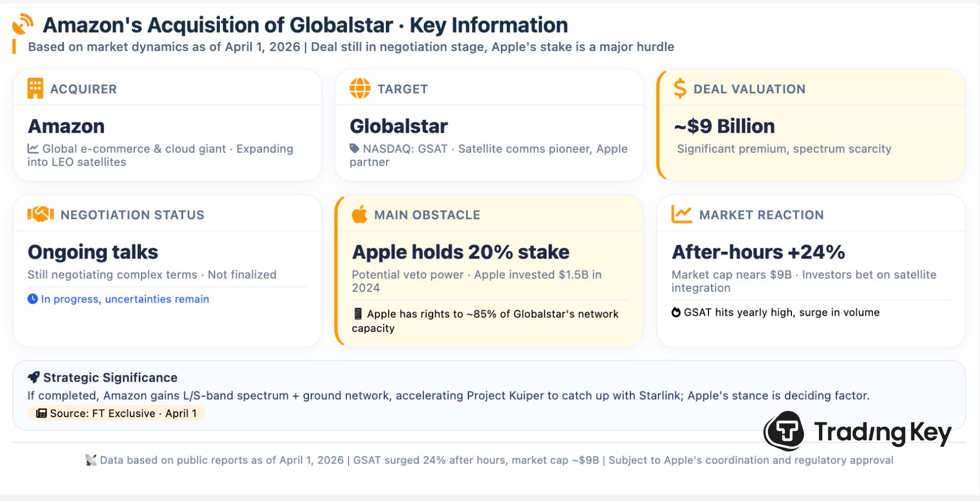Click the fire icon beside GSAT yearly high
Screen dimensions: 980x501
(x=676, y=312)
